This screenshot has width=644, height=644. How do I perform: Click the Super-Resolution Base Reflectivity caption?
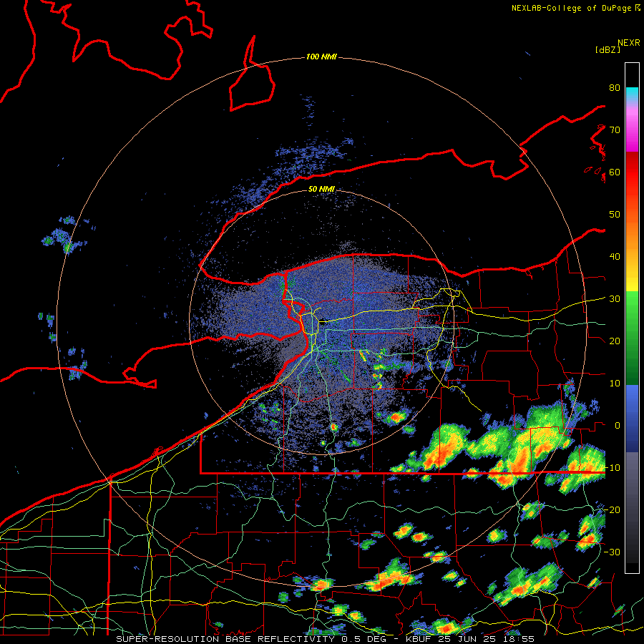325,639
